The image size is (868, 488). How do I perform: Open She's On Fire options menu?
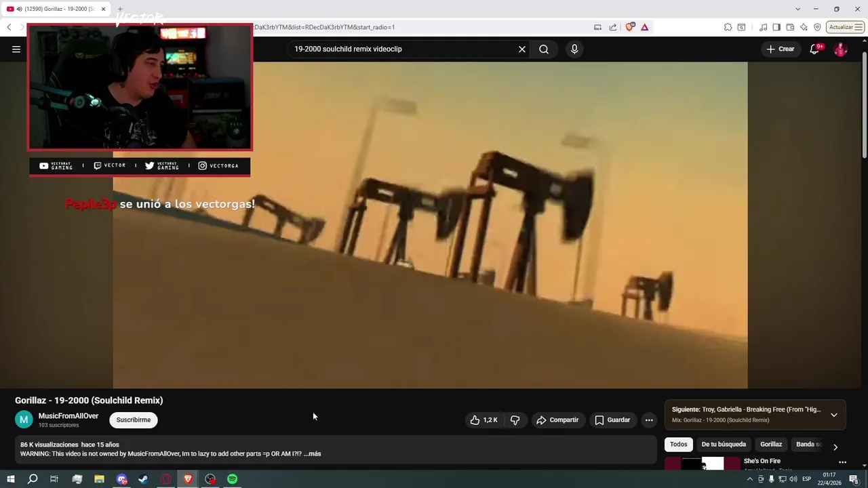tap(843, 462)
